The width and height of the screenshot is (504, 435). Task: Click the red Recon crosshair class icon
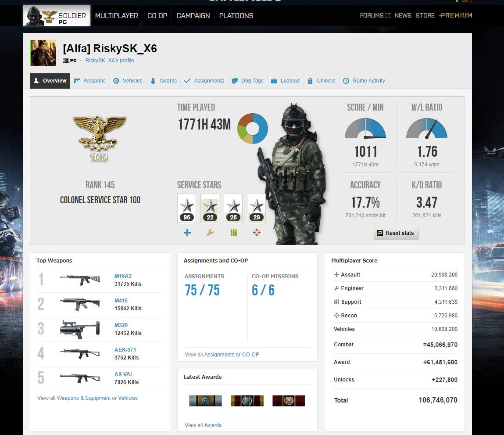pos(257,232)
